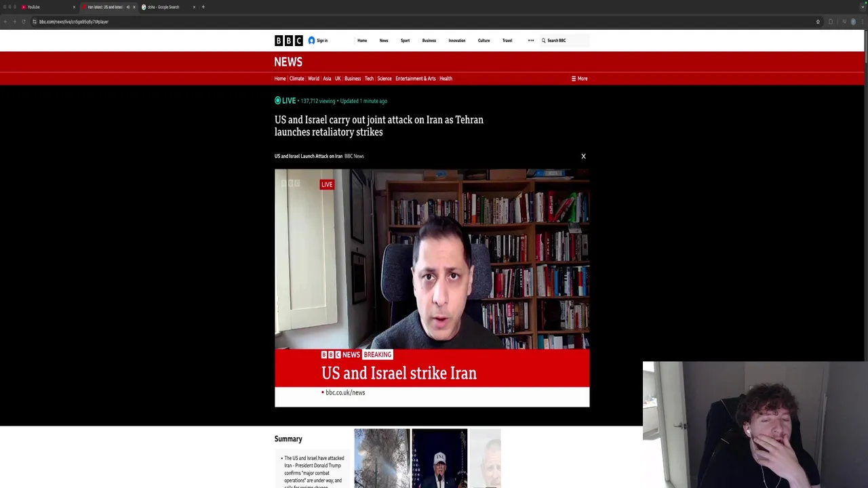This screenshot has height=488, width=868.
Task: Click first summary bullet about US and Israel
Action: pos(314,472)
